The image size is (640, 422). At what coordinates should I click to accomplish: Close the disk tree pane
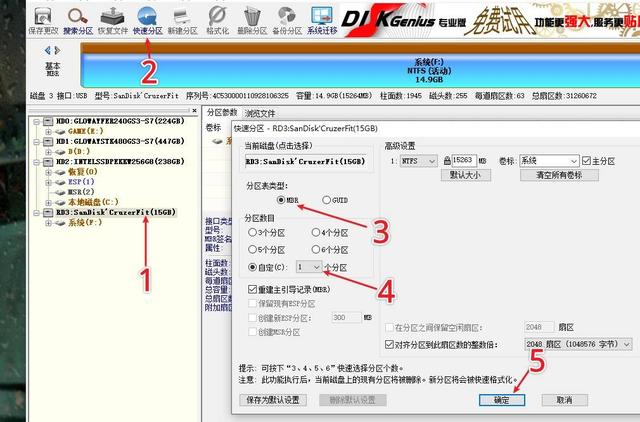195,110
